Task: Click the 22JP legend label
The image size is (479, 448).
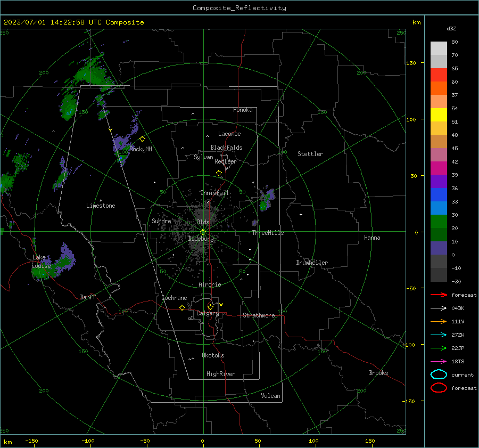Action: (x=458, y=348)
